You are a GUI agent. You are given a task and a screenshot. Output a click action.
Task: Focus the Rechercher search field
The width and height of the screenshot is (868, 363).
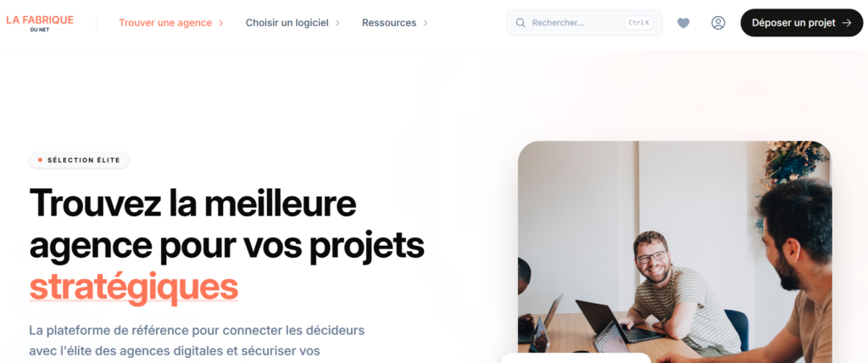click(584, 23)
